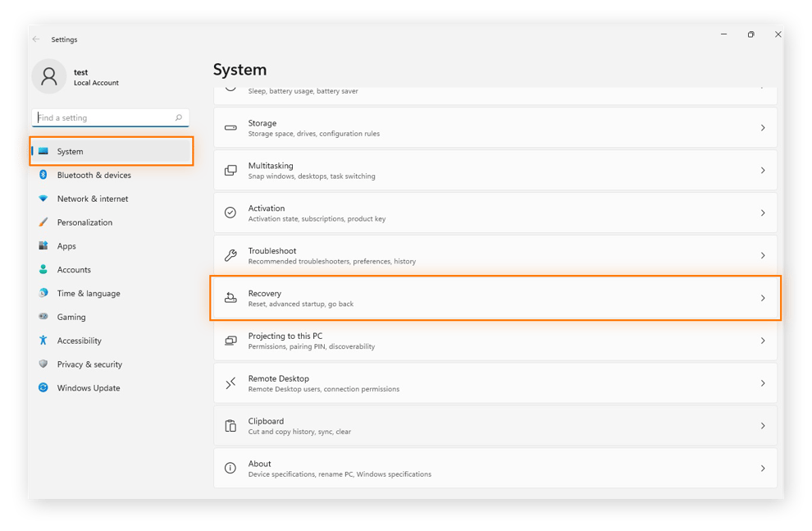
Task: Click the Troubleshoot wrench icon
Action: (x=230, y=255)
